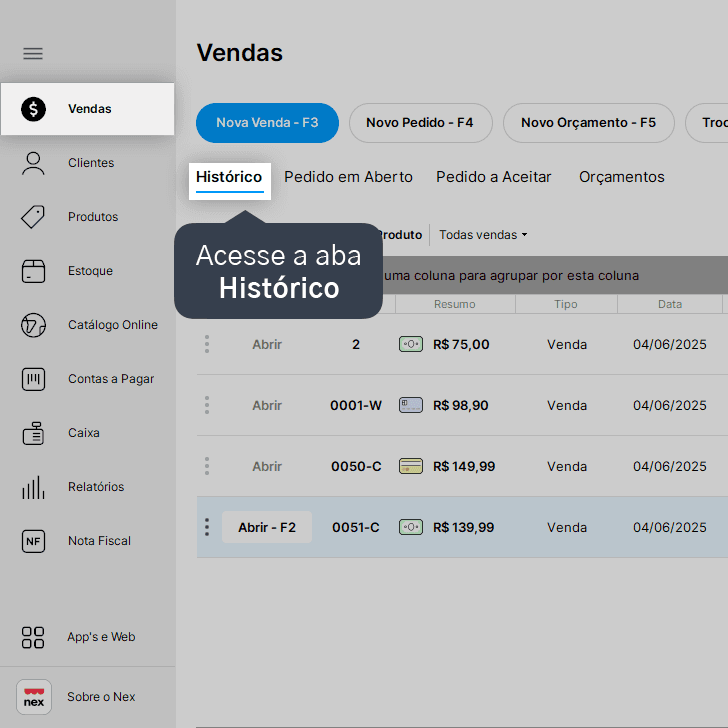This screenshot has width=728, height=728.
Task: Click cash icon on R$ 139,99 row
Action: tap(411, 527)
